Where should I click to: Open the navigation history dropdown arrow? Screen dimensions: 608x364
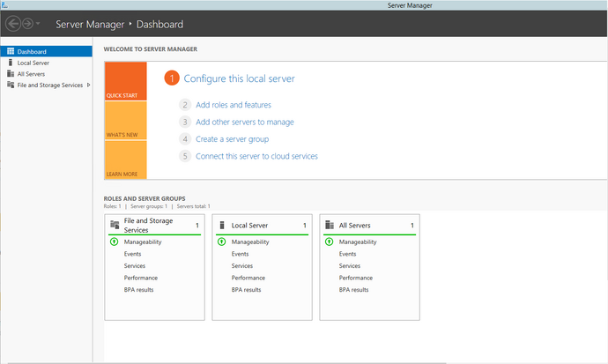pos(38,24)
